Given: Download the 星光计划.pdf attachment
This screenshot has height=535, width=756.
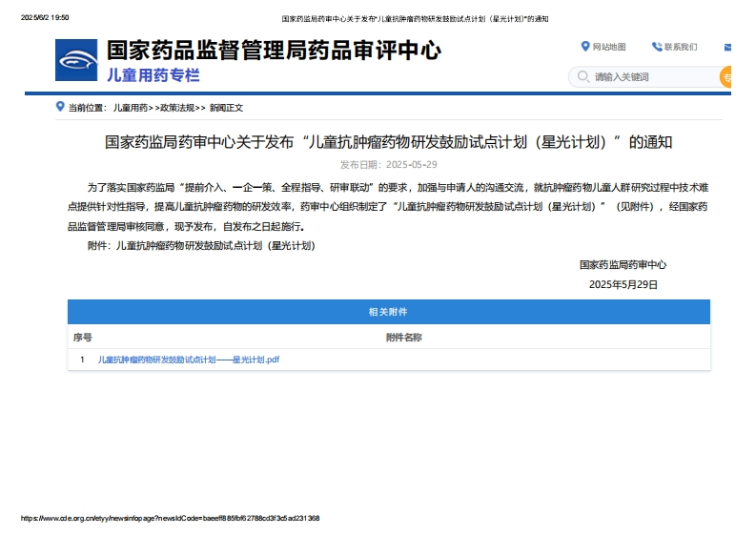Looking at the screenshot, I should [x=189, y=360].
